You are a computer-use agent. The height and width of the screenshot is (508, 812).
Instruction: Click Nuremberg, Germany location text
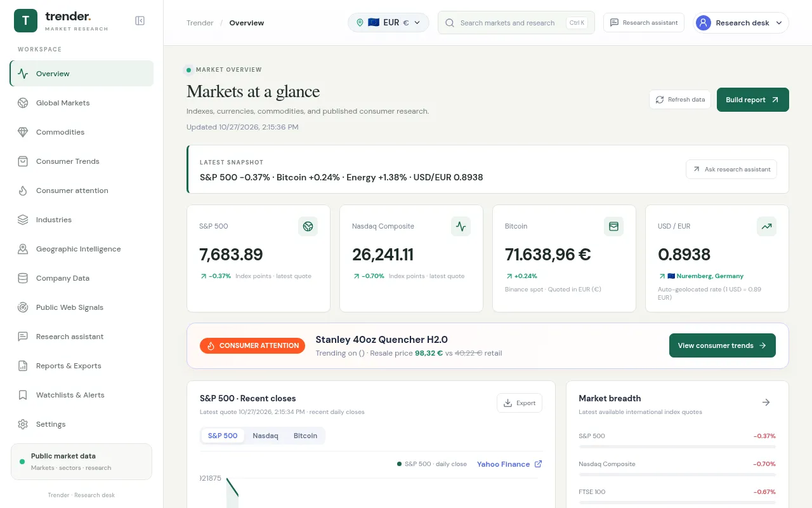[x=710, y=276]
